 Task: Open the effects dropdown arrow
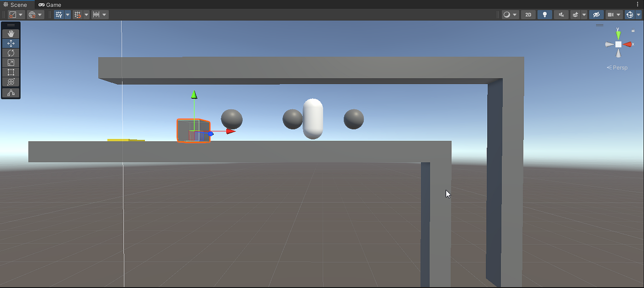tap(584, 15)
